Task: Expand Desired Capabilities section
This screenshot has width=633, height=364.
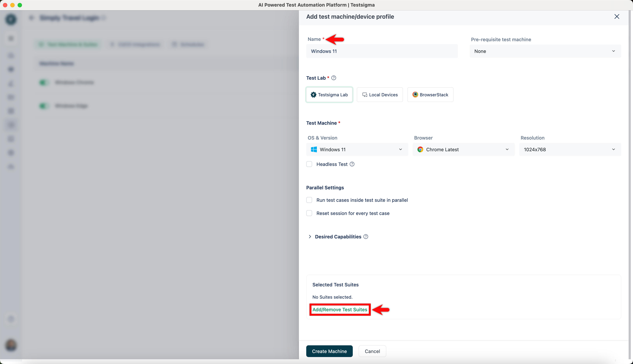Action: click(x=310, y=237)
